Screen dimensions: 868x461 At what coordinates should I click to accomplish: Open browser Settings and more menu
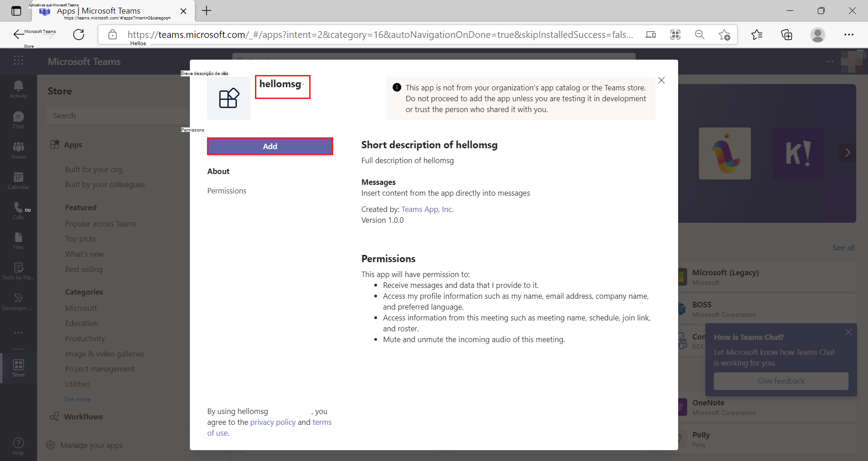coord(849,35)
